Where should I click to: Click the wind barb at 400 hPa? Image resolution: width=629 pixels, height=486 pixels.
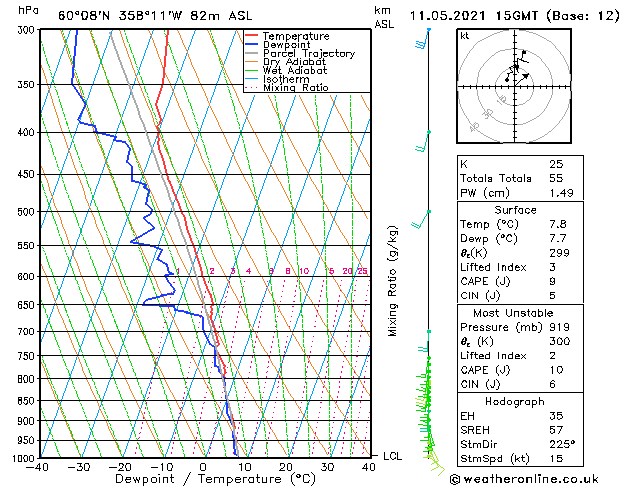[x=422, y=142]
